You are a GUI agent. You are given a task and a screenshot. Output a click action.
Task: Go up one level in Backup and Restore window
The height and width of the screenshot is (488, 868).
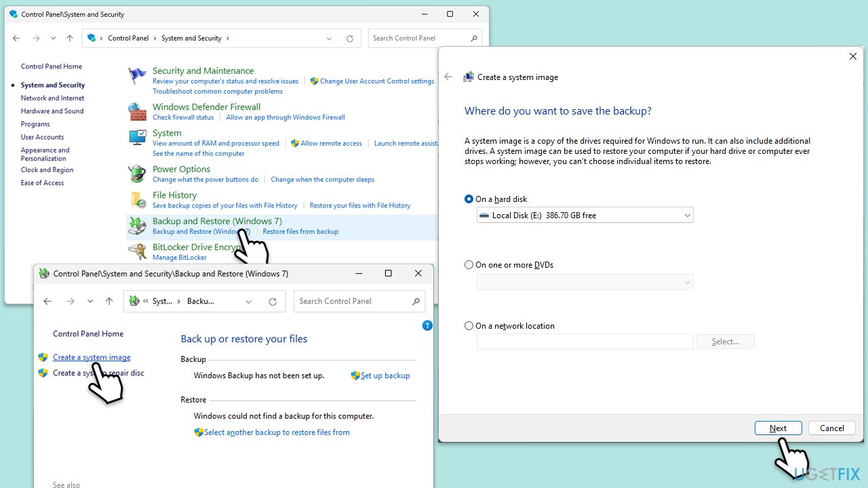(x=109, y=302)
